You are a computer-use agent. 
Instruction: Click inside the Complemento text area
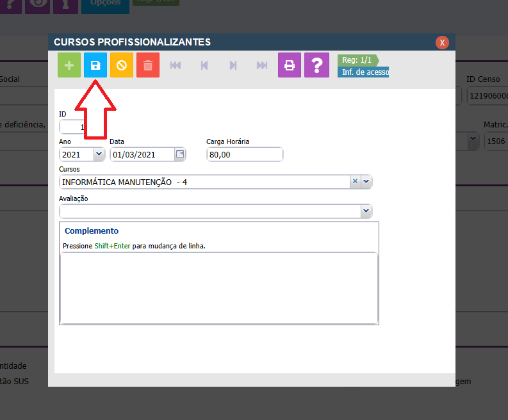pyautogui.click(x=218, y=287)
